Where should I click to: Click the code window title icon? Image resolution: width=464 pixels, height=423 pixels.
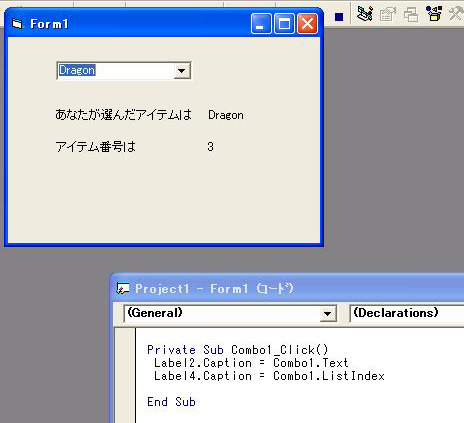pos(123,288)
